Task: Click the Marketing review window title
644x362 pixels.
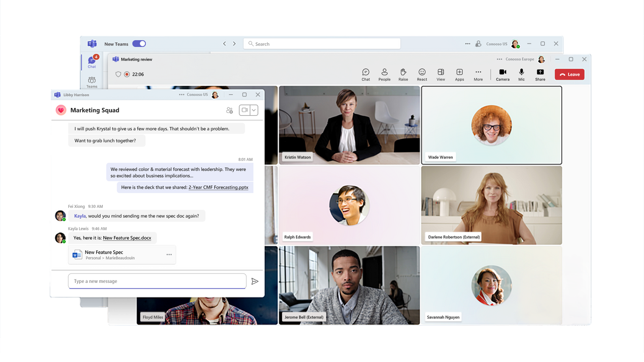Action: (136, 59)
